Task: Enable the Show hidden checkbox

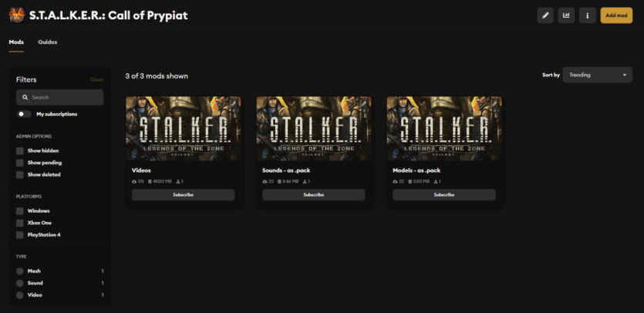Action: [x=20, y=150]
